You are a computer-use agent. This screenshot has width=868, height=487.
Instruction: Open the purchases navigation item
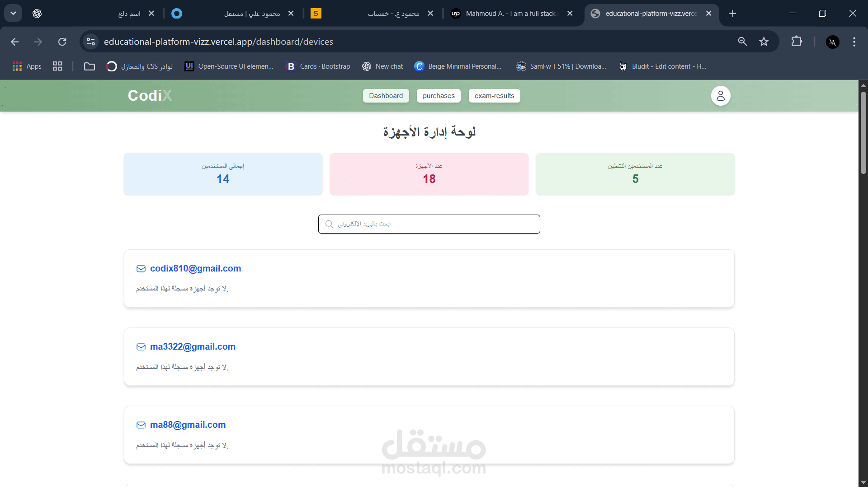[x=439, y=96]
